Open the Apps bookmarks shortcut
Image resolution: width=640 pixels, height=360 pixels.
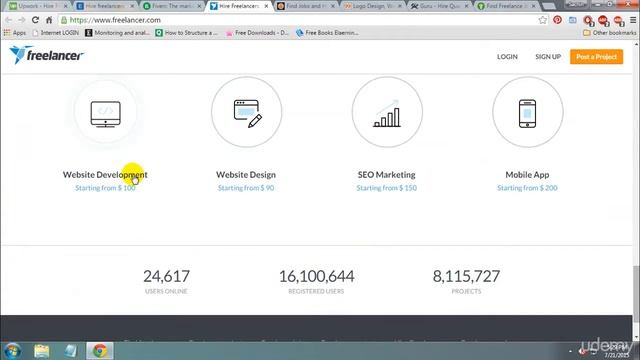(15, 33)
